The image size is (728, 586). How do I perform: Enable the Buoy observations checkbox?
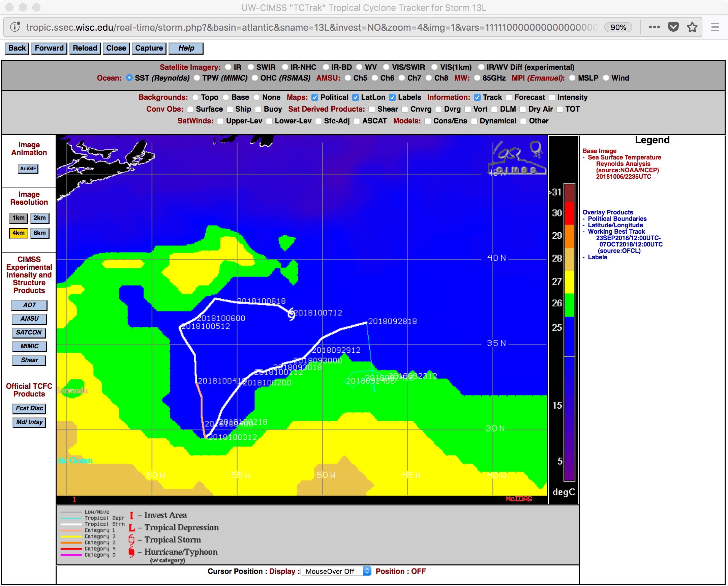coord(258,109)
